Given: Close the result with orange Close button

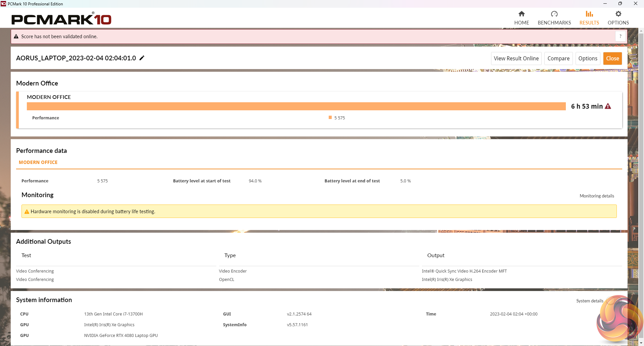Looking at the screenshot, I should coord(612,58).
